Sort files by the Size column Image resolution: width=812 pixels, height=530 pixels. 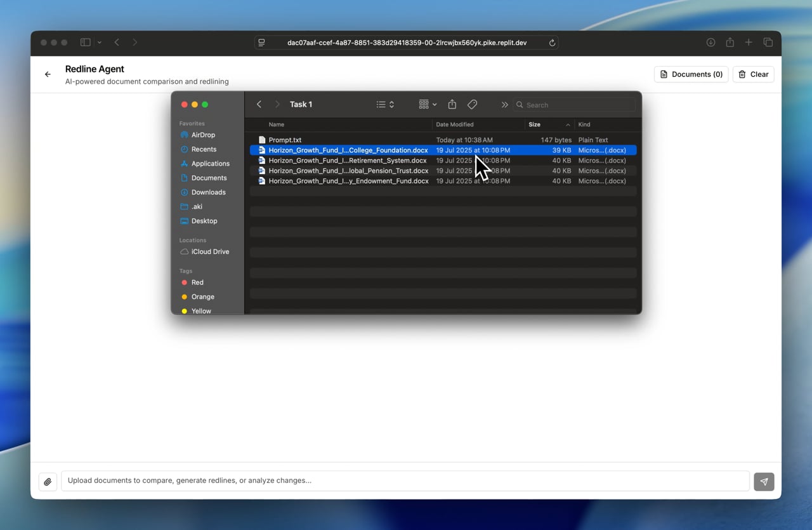tap(549, 124)
